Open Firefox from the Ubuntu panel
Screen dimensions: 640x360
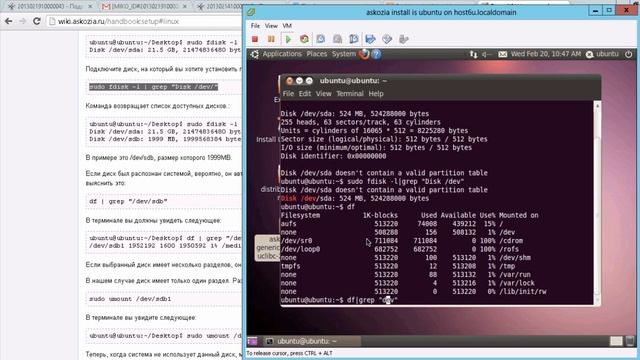364,54
